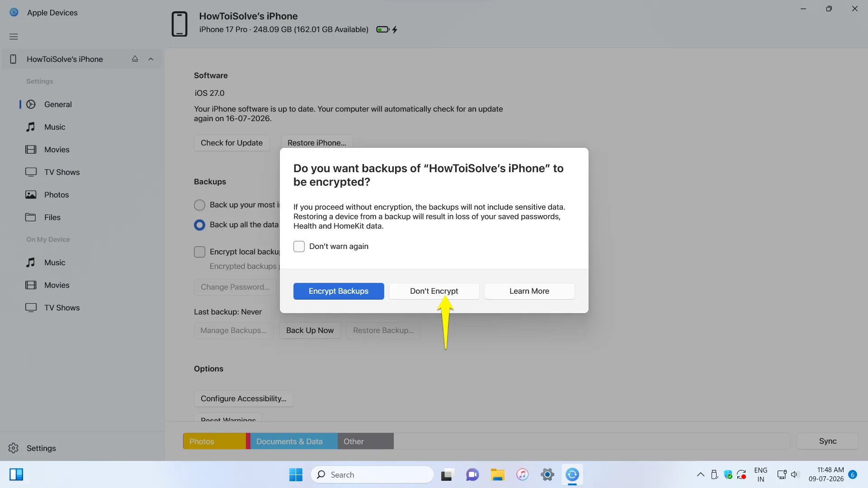Screen dimensions: 868x488
Task: Choose Don't Encrypt in the dialog
Action: pos(434,291)
